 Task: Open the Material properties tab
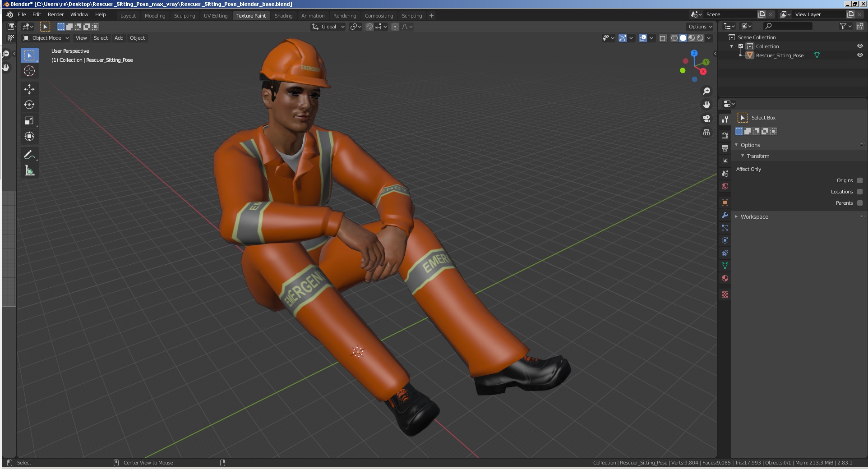[725, 278]
